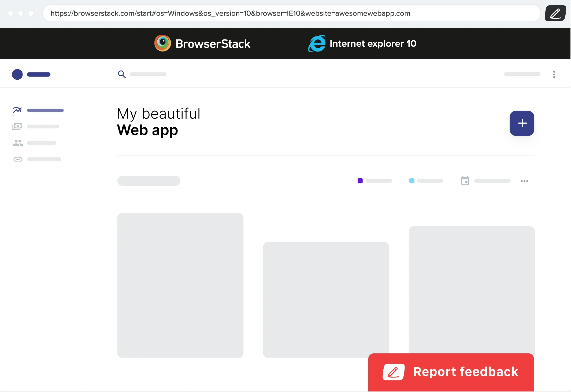
Task: Open the calendar date icon
Action: pos(465,181)
